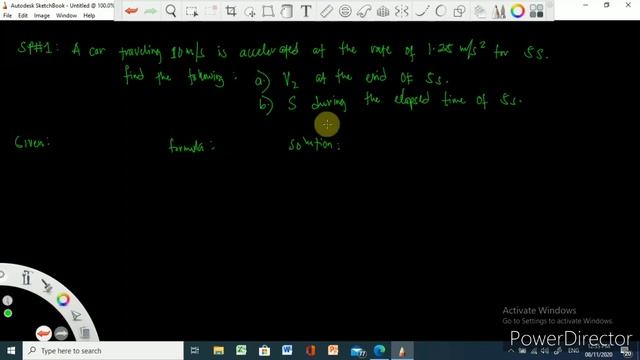Click the SketchBook app taskbar icon
Viewport: 640px width, 360px height.
tap(402, 351)
